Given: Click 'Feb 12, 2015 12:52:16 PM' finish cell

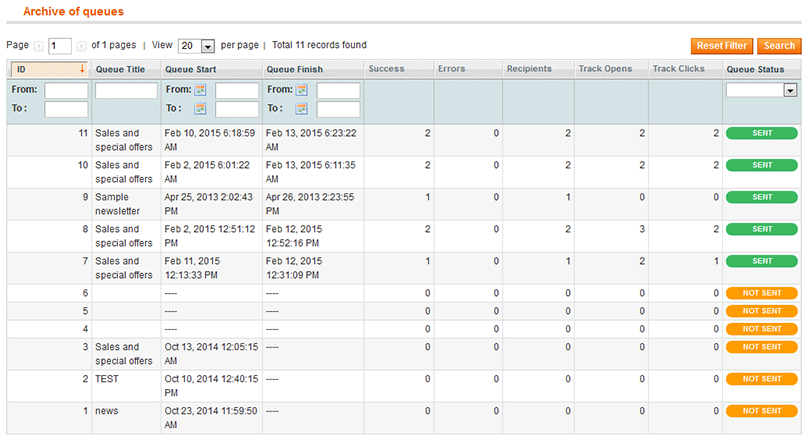Looking at the screenshot, I should tap(313, 236).
